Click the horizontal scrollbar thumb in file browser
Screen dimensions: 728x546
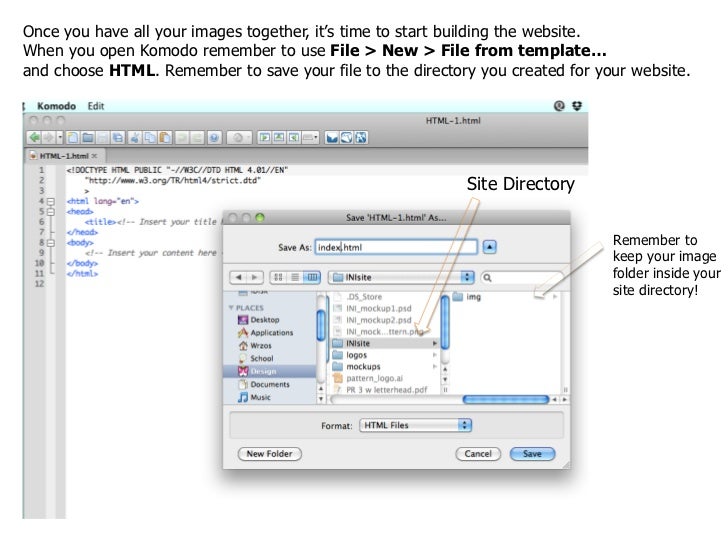(506, 399)
